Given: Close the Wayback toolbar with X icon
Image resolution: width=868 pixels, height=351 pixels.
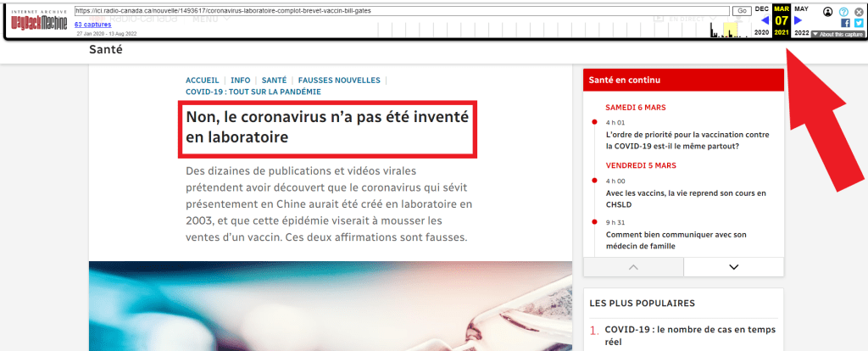Looking at the screenshot, I should click(x=858, y=12).
